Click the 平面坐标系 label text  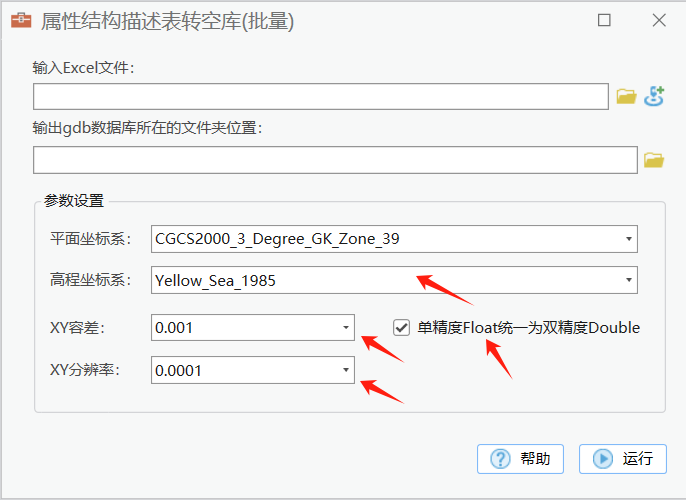pyautogui.click(x=90, y=239)
